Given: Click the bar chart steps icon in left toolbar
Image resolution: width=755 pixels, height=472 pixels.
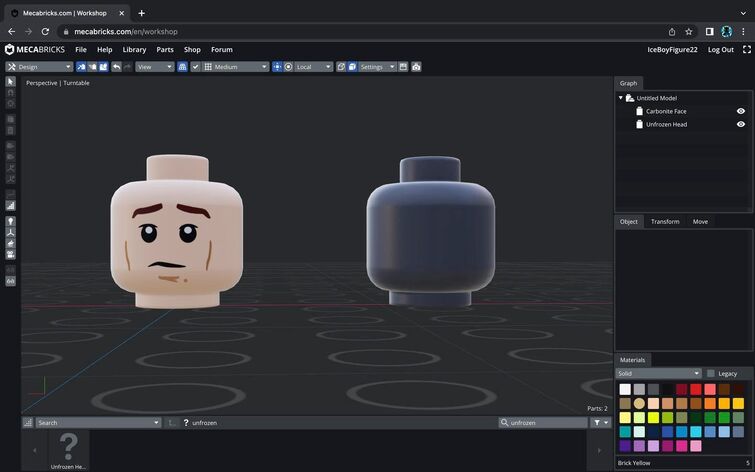Looking at the screenshot, I should [x=10, y=206].
